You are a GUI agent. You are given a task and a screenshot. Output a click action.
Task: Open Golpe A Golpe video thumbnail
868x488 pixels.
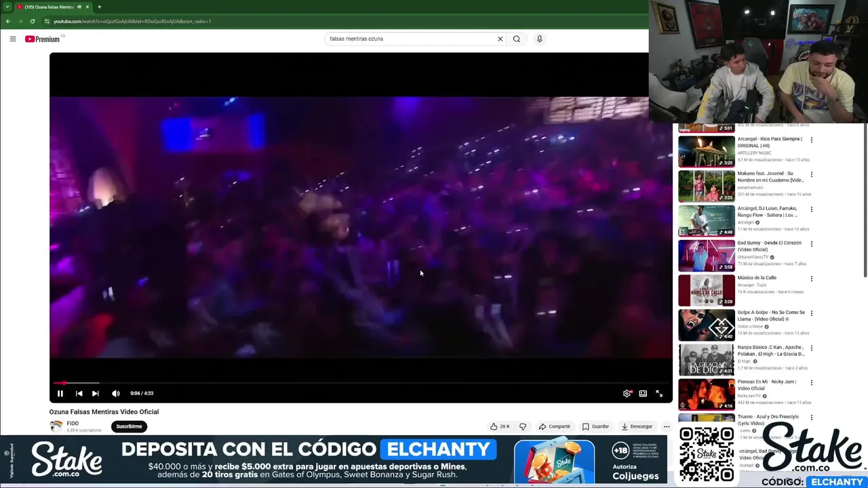coord(707,325)
